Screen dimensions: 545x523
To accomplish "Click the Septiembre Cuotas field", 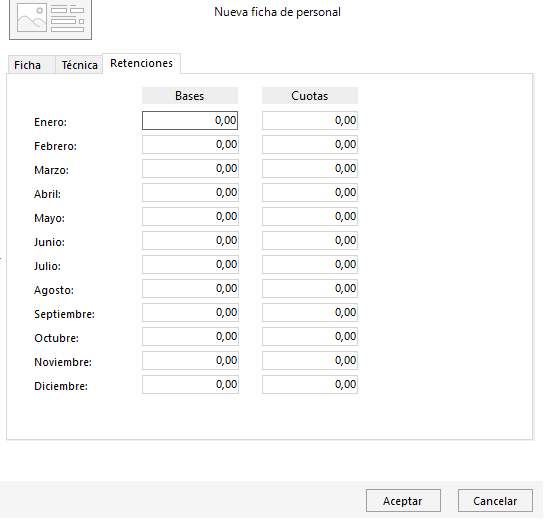I will (x=310, y=312).
